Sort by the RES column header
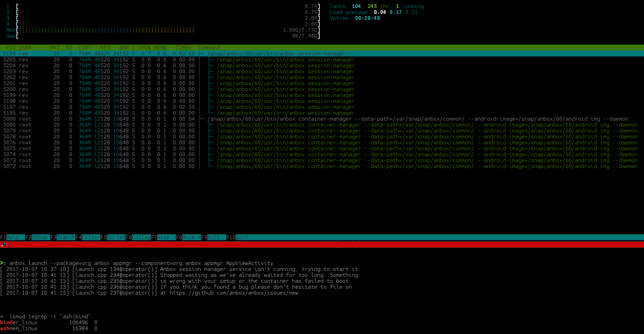Viewport: 644px width, 334px height. click(105, 48)
